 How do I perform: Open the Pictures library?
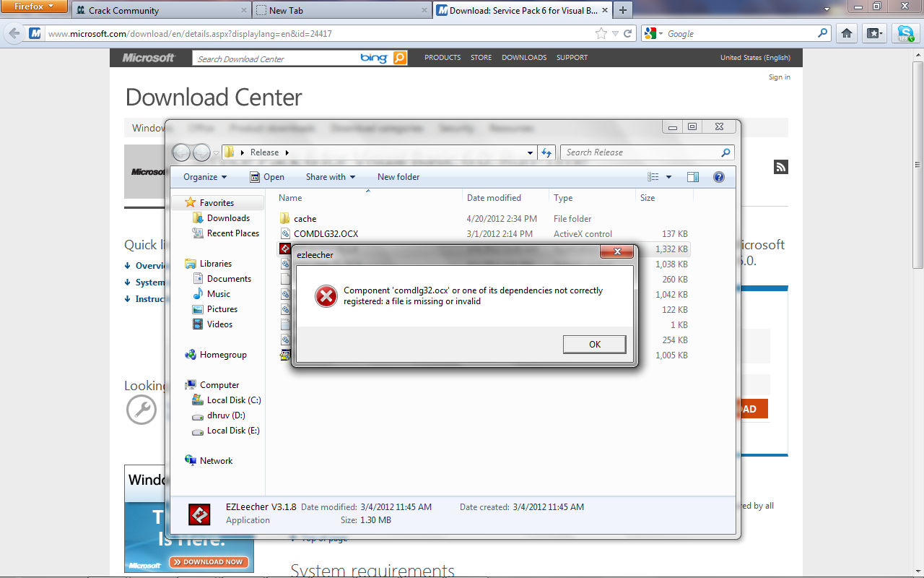[215, 309]
